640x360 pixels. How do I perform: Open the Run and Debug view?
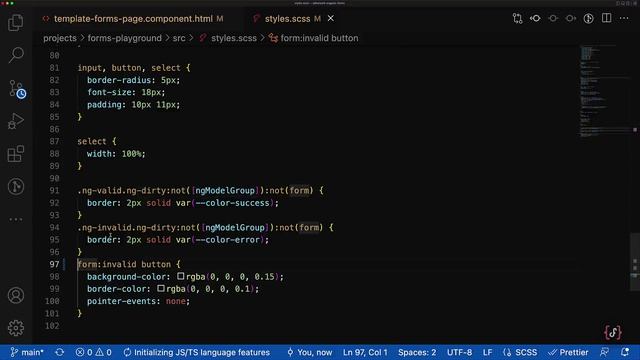click(x=16, y=121)
